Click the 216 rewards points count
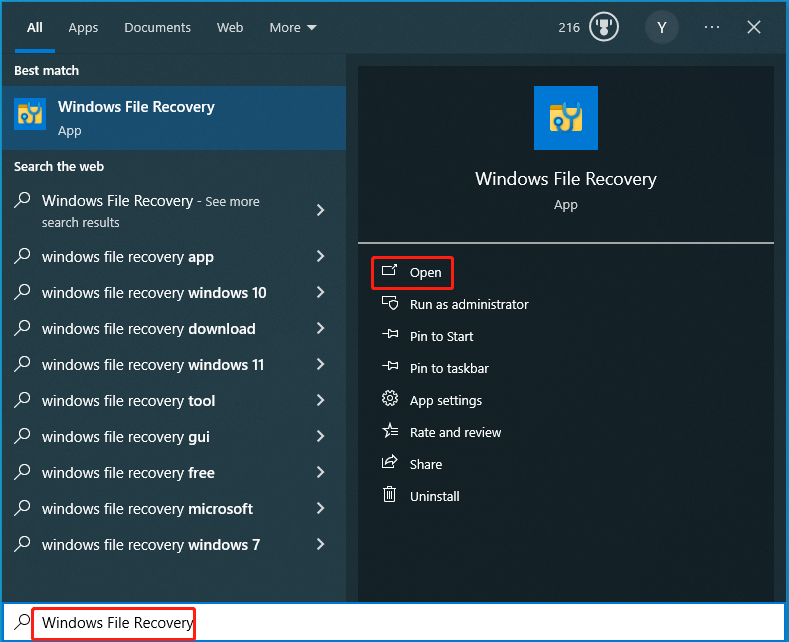 (x=569, y=28)
